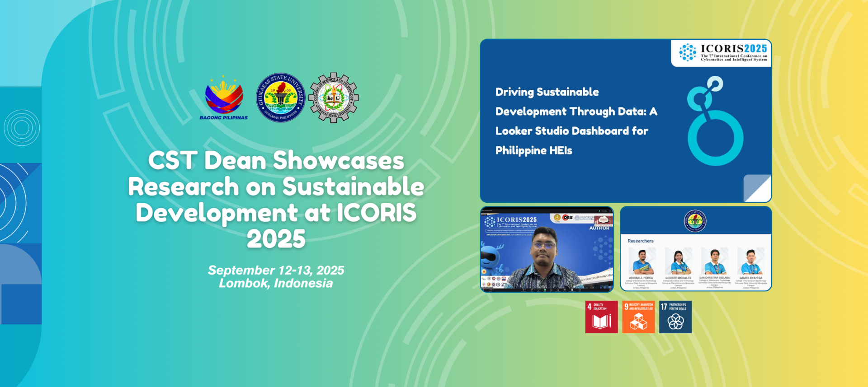Click the Guimaras State University seal
The image size is (868, 387).
click(x=280, y=98)
